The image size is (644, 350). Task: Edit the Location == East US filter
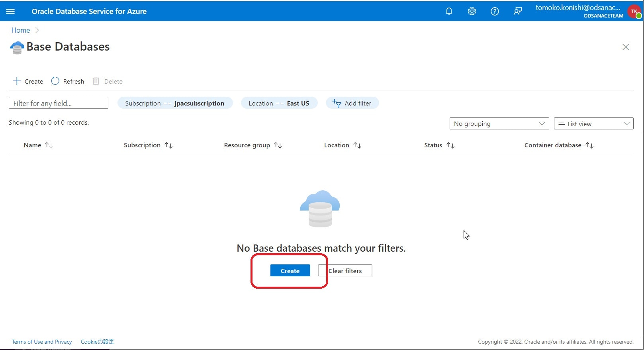coord(279,103)
